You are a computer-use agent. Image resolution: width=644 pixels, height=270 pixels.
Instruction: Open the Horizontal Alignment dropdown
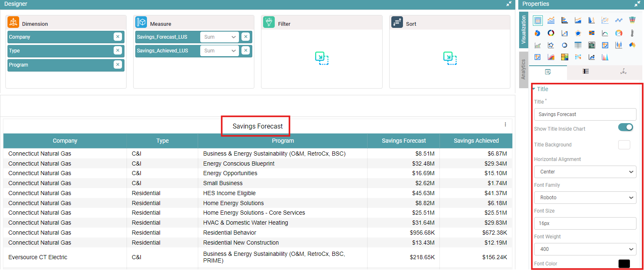pyautogui.click(x=585, y=172)
